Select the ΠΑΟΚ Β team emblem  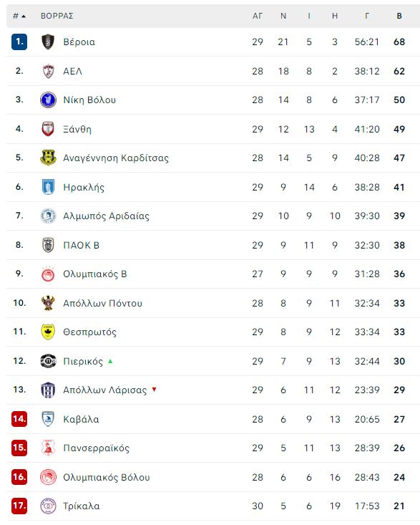(x=48, y=245)
